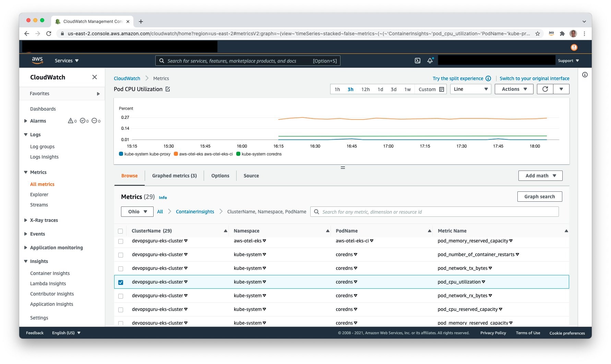This screenshot has width=611, height=364.
Task: Close the CloudWatch Management Console browser tab
Action: 128,22
